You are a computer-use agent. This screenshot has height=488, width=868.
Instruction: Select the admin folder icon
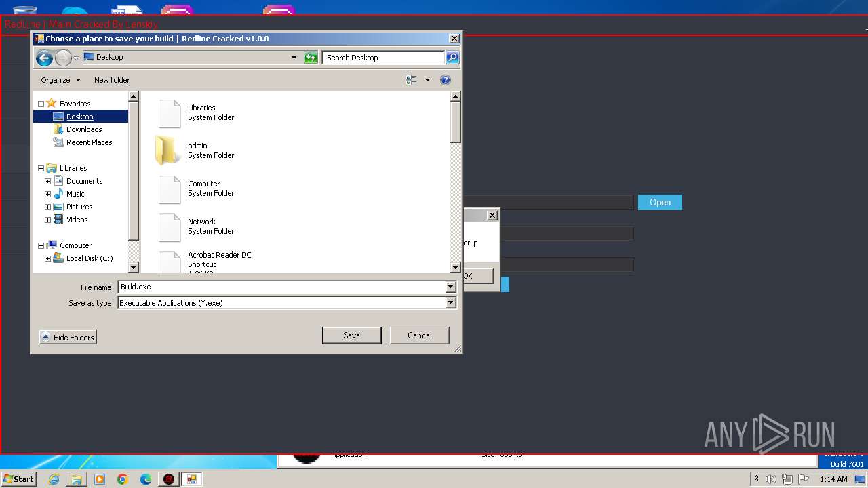coord(168,150)
